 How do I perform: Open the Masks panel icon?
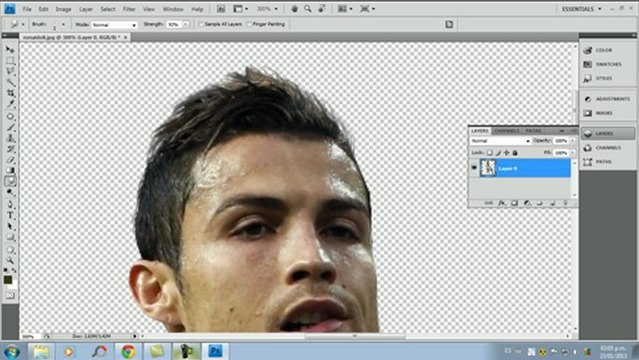[x=587, y=113]
